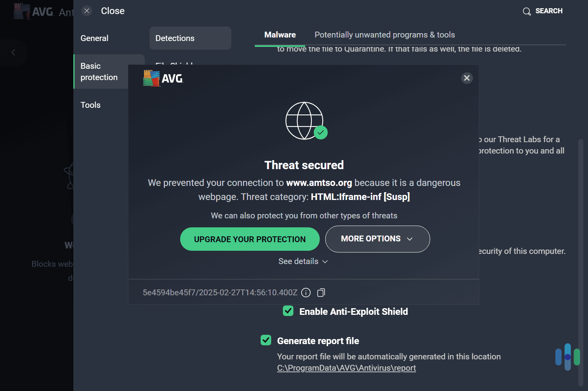The image size is (588, 391).
Task: Select Tools in the sidebar
Action: click(x=90, y=105)
